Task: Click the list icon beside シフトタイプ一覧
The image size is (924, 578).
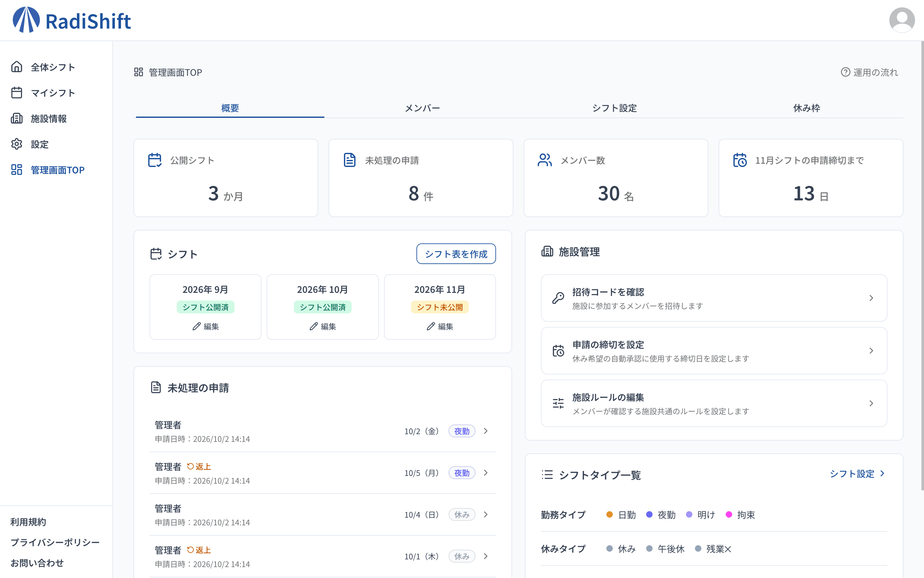Action: (547, 474)
